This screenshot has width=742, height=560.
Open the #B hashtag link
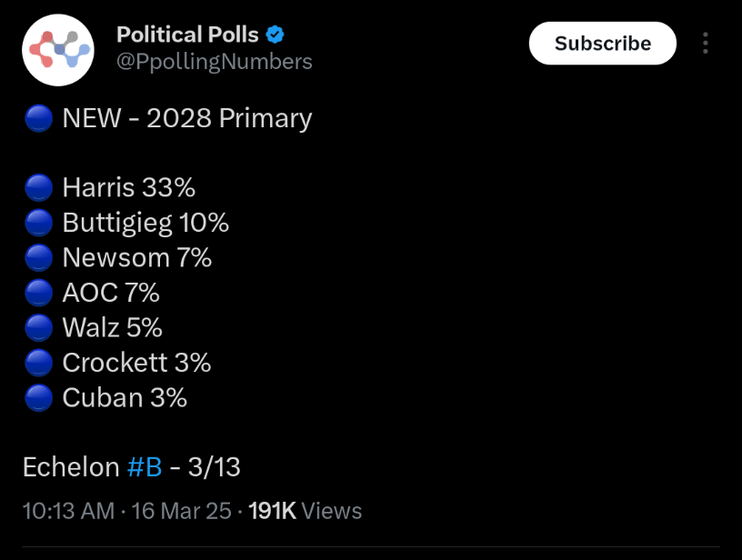point(145,467)
